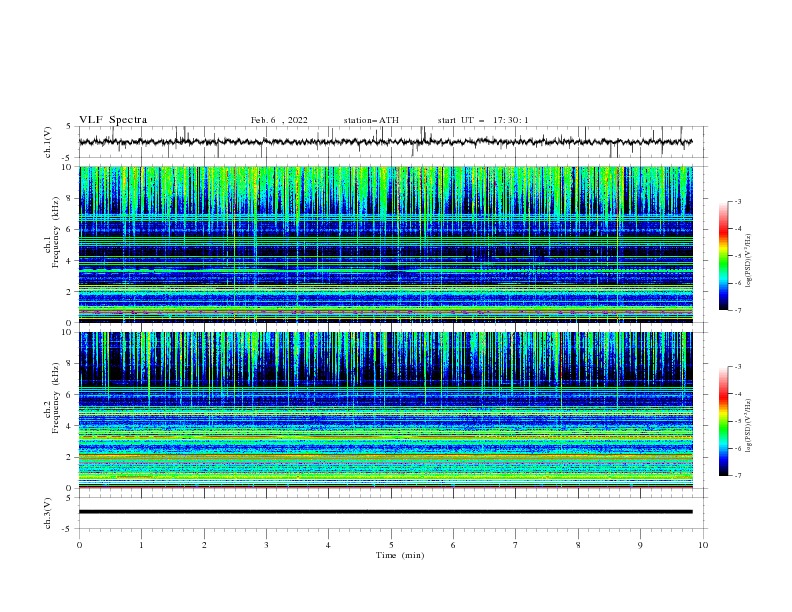Click inside the ch.2 spectrogram panel
This screenshot has height=612, width=792.
386,410
